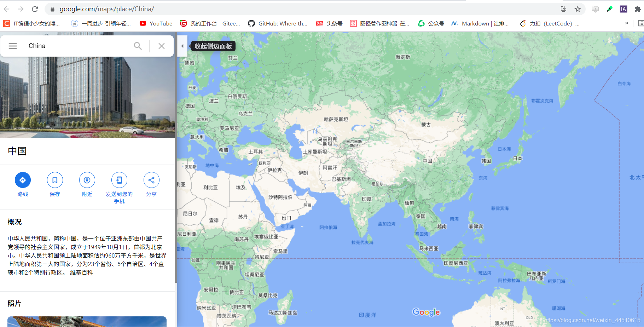Click the 哈萨克斯坦 label on map

pyautogui.click(x=336, y=120)
